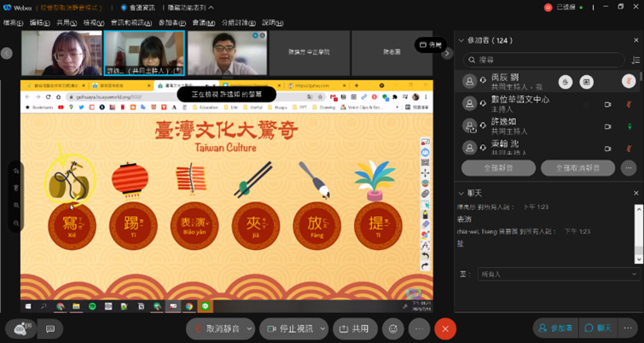Viewport: 644px width, 343px height.
Task: Open the reactions smiley icon
Action: [x=392, y=328]
